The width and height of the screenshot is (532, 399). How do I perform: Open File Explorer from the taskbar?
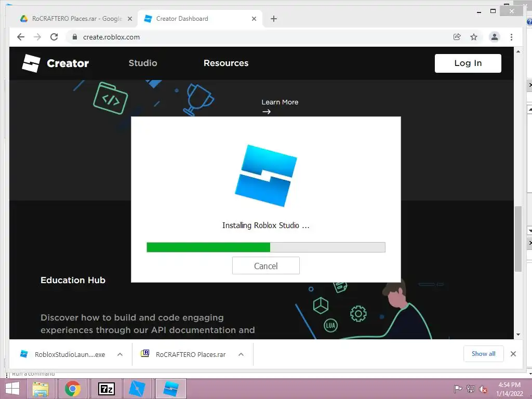pyautogui.click(x=41, y=389)
